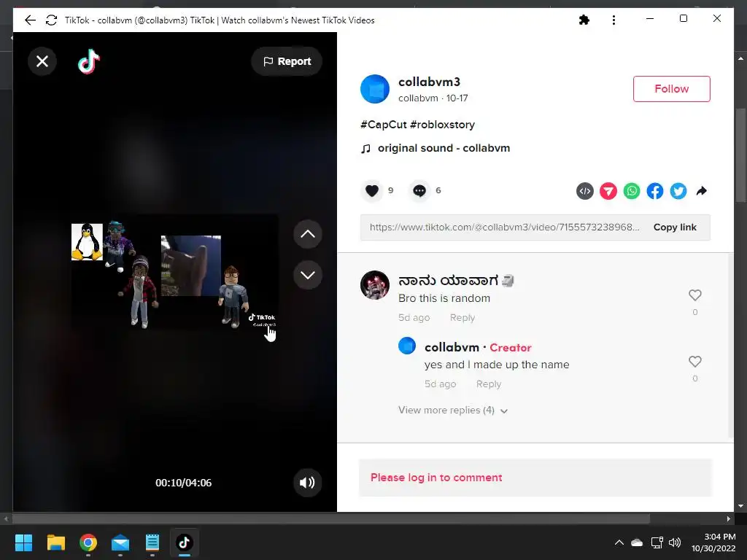
Task: Open the #robloxstory hashtag
Action: [442, 125]
